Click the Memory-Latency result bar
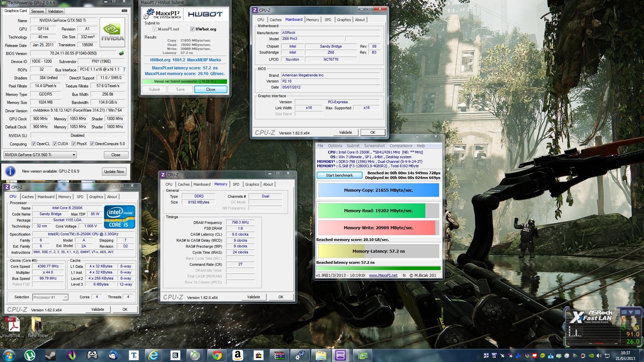The width and height of the screenshot is (644, 362). [x=378, y=251]
